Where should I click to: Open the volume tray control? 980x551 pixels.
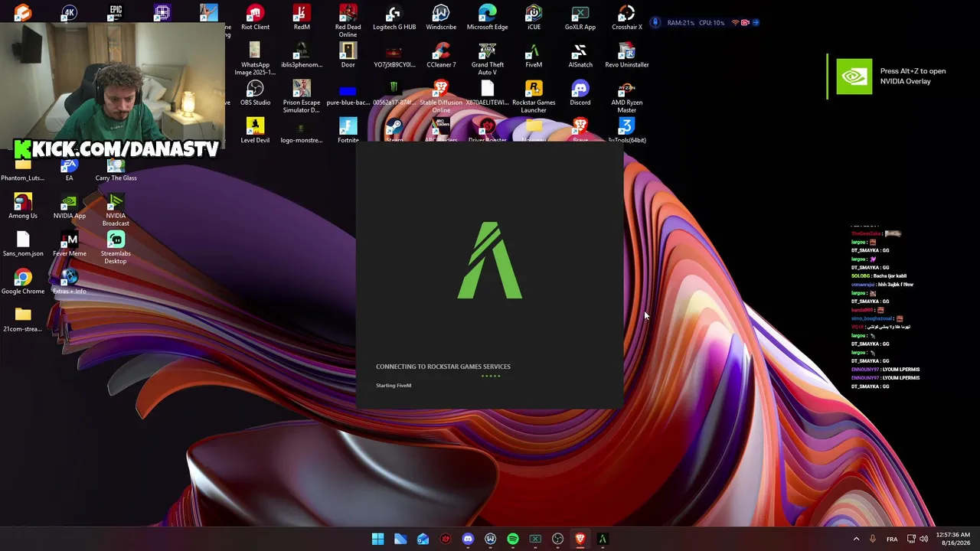tap(924, 539)
